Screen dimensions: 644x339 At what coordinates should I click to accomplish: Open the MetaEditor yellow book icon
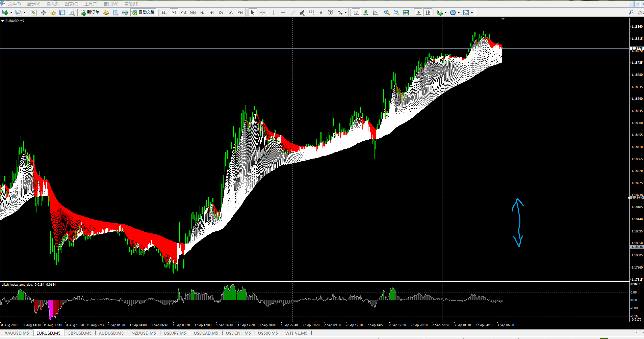[x=106, y=12]
